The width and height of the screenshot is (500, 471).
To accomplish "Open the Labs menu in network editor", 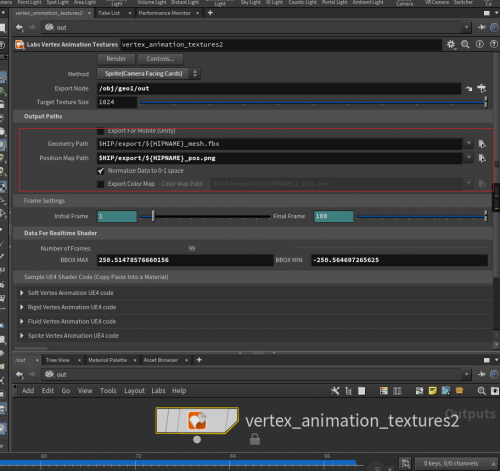I will 158,391.
